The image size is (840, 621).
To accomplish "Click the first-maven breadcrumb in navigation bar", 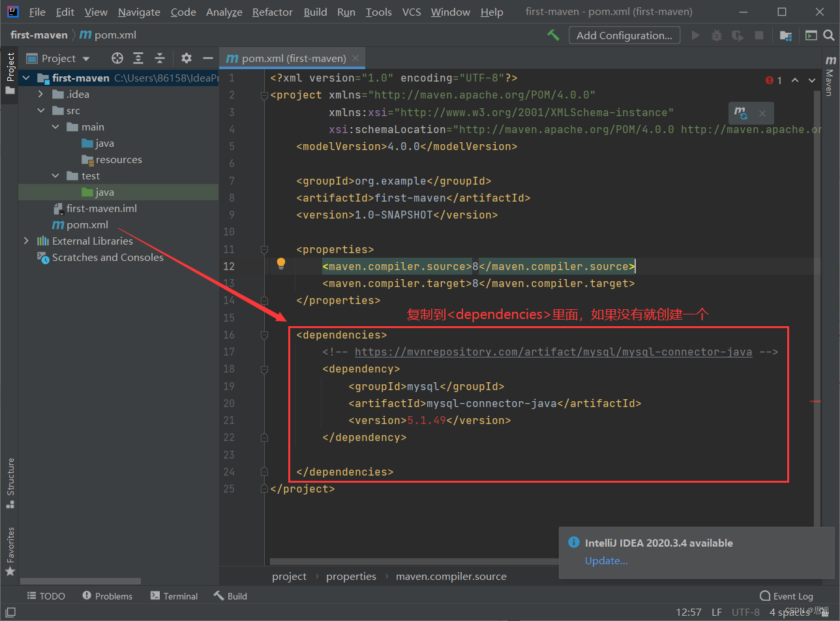I will [x=39, y=35].
